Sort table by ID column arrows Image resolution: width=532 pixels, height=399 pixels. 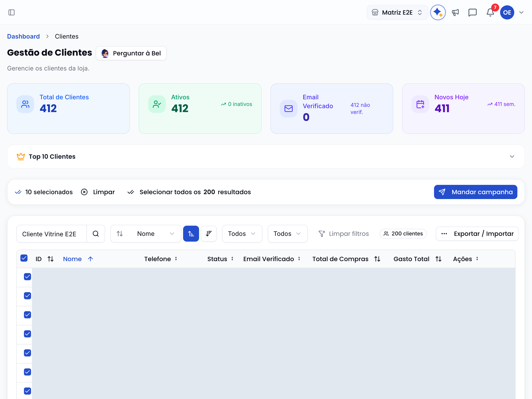click(x=51, y=259)
